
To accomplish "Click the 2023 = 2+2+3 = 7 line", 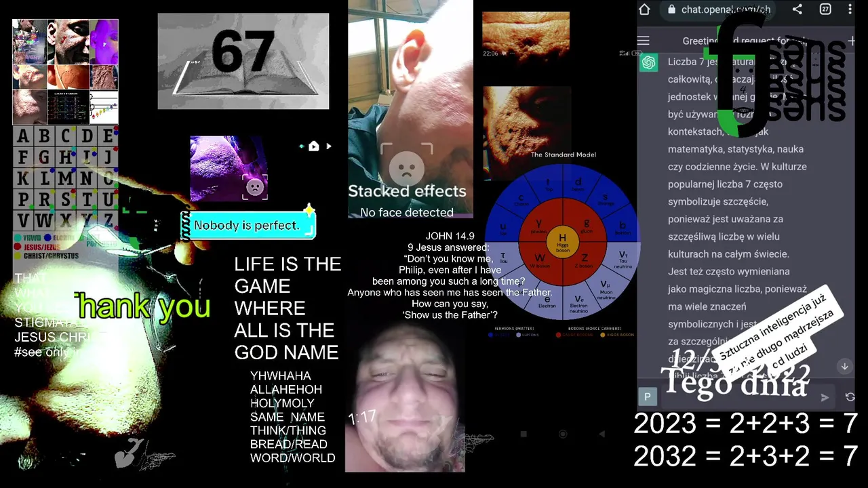I will pos(745,424).
